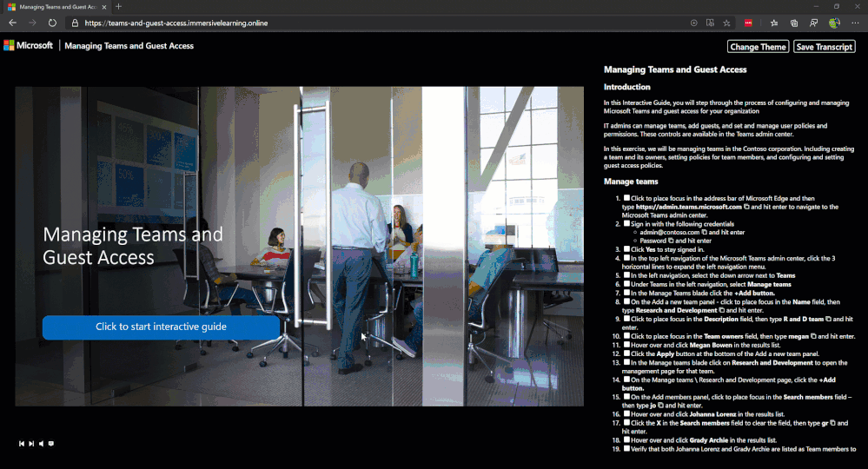Check step 12 Apply button checkbox
Screen dimensions: 868x469
click(x=626, y=353)
